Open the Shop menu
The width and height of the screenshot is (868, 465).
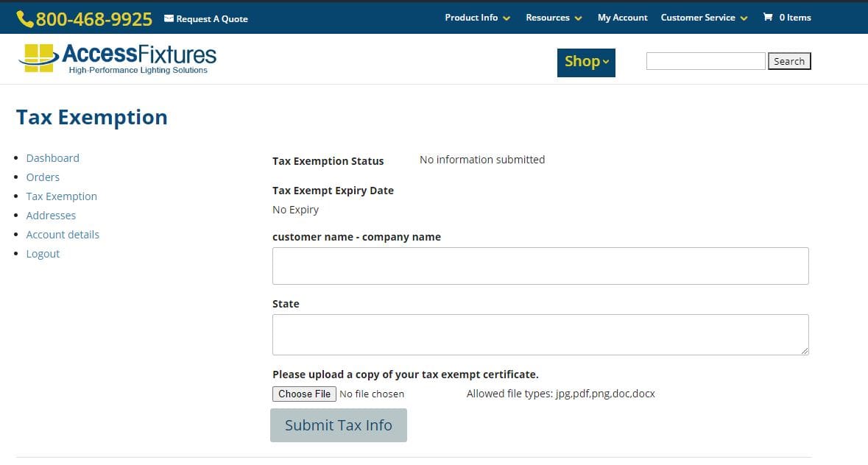pos(586,63)
